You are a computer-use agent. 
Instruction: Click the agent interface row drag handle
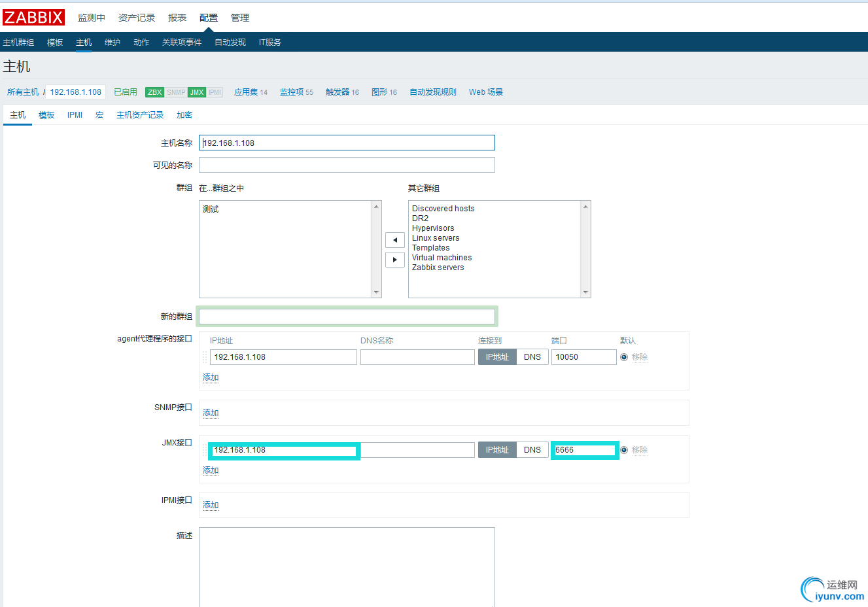205,357
